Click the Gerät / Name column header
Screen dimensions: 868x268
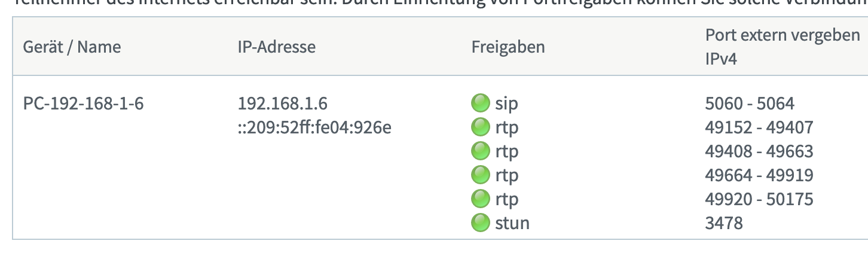tap(72, 47)
